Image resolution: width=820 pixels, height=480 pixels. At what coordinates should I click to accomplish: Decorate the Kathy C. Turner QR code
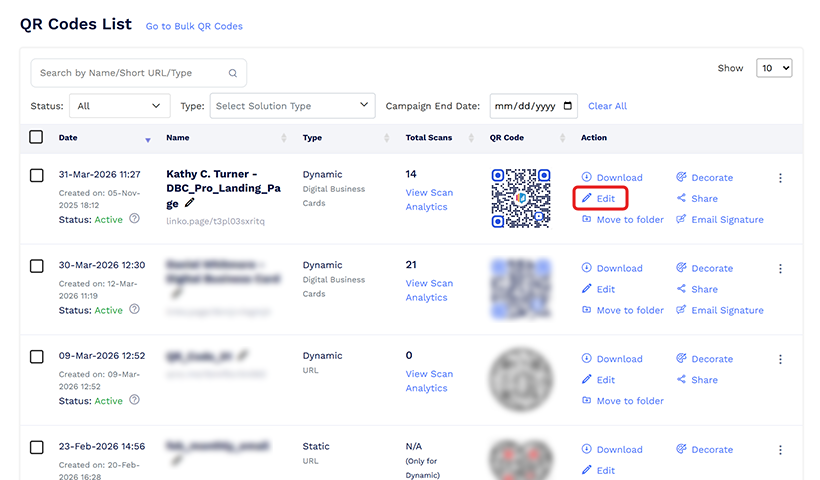point(704,177)
